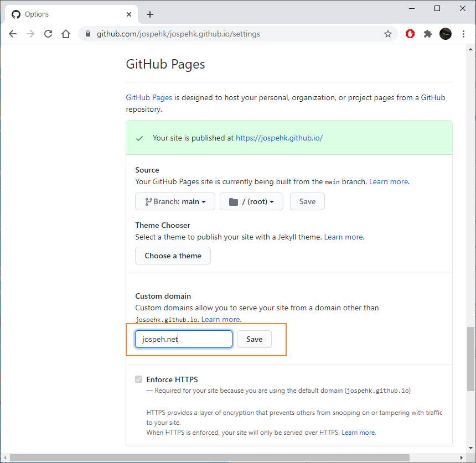The image size is (476, 463).
Task: Click the padlock site info icon
Action: [x=88, y=34]
